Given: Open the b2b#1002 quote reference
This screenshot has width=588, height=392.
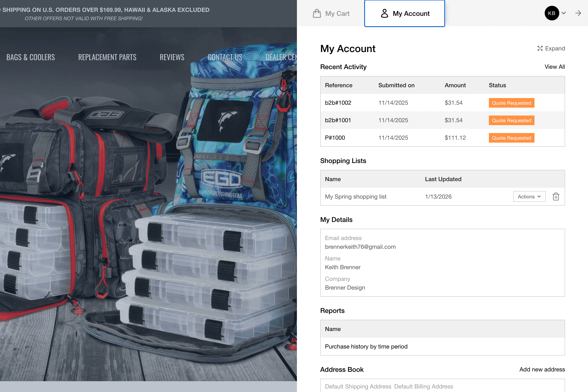Looking at the screenshot, I should click(338, 103).
